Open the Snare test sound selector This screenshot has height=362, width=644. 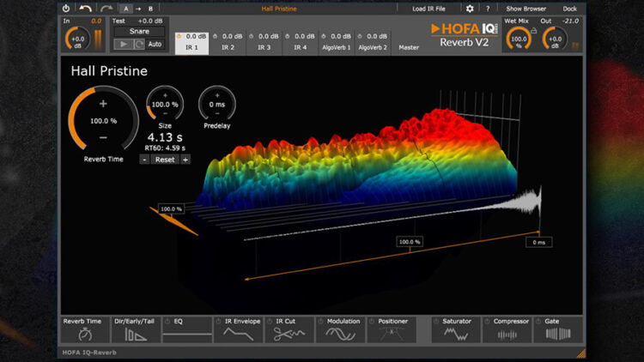(x=139, y=31)
